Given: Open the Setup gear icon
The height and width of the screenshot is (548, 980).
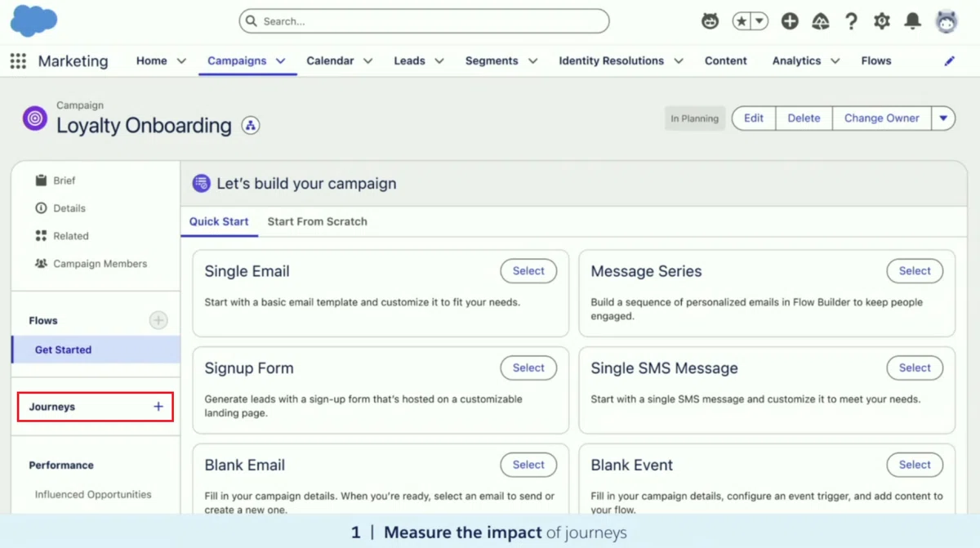Looking at the screenshot, I should coord(882,22).
